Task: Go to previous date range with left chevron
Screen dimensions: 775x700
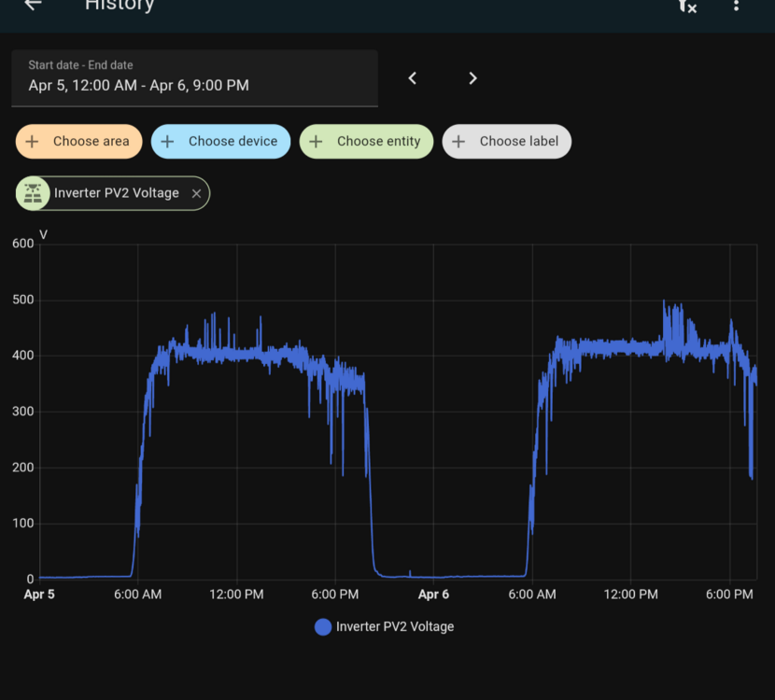Action: [x=413, y=78]
